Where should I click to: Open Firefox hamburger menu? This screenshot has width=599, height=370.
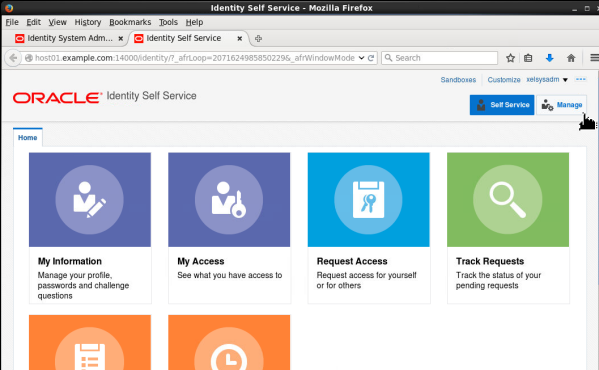click(x=594, y=58)
